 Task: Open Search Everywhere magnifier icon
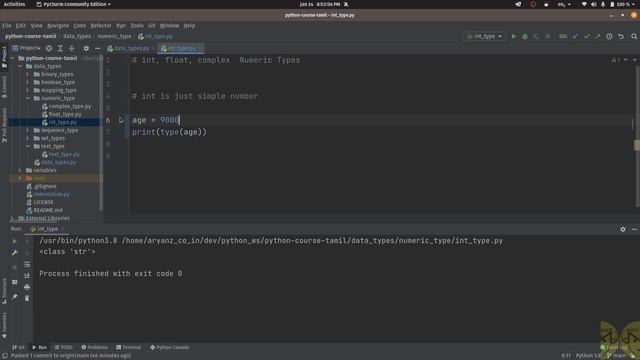tap(634, 36)
